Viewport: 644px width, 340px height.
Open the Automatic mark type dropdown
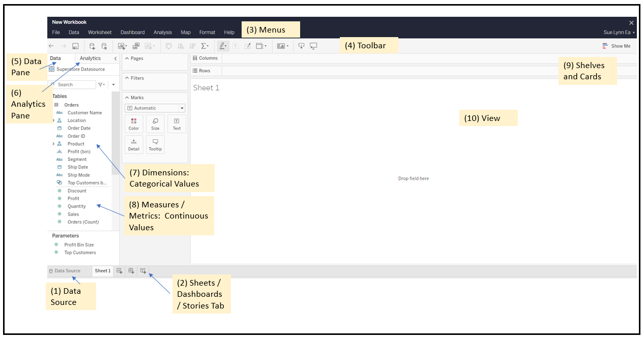click(x=155, y=108)
